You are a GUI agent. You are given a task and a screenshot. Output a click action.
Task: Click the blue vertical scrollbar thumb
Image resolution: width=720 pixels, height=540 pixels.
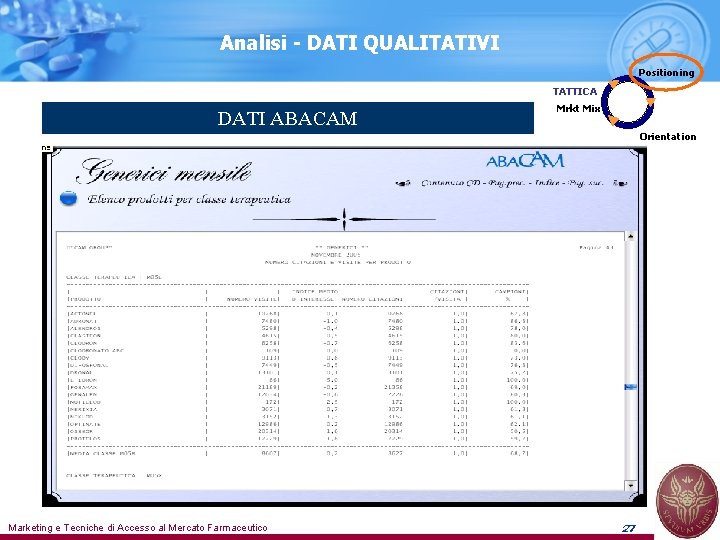630,387
